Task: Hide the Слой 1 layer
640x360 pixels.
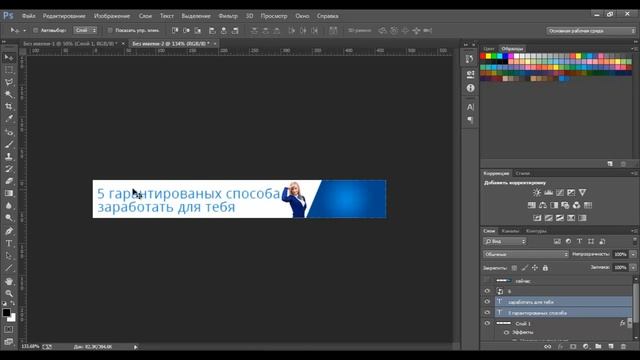Action: click(x=487, y=323)
